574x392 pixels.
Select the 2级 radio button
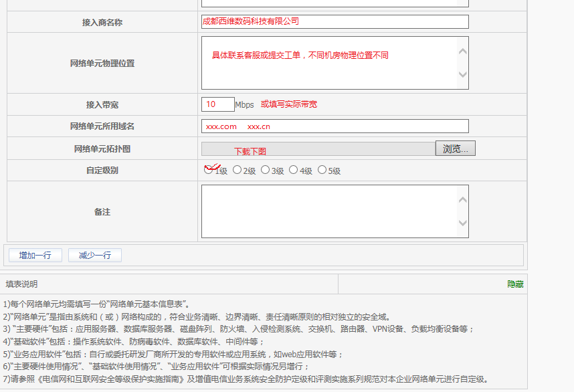(237, 170)
